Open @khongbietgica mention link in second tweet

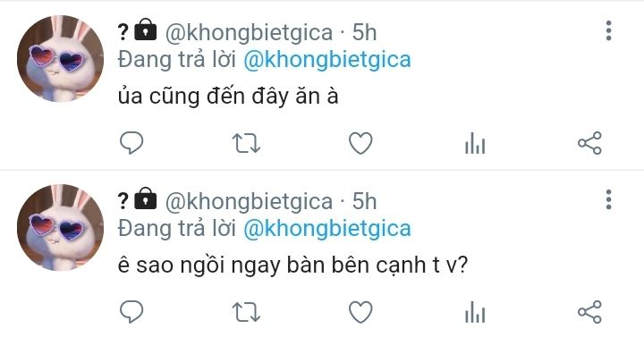click(x=327, y=229)
